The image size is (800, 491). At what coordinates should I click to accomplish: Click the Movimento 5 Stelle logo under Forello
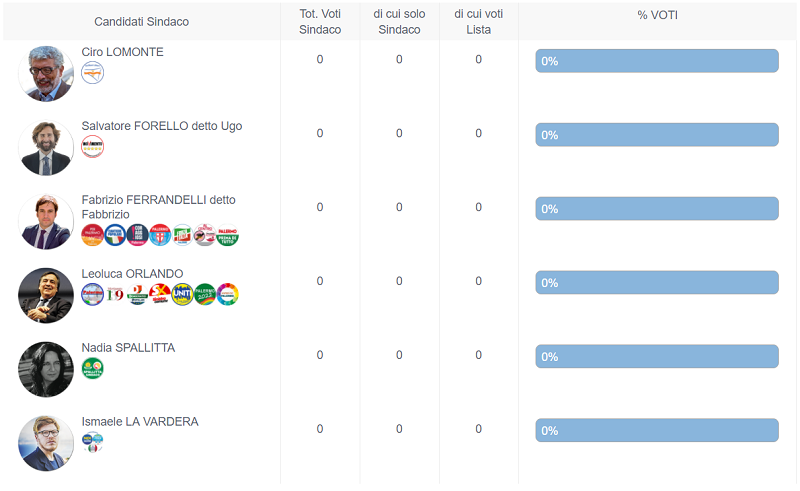92,147
